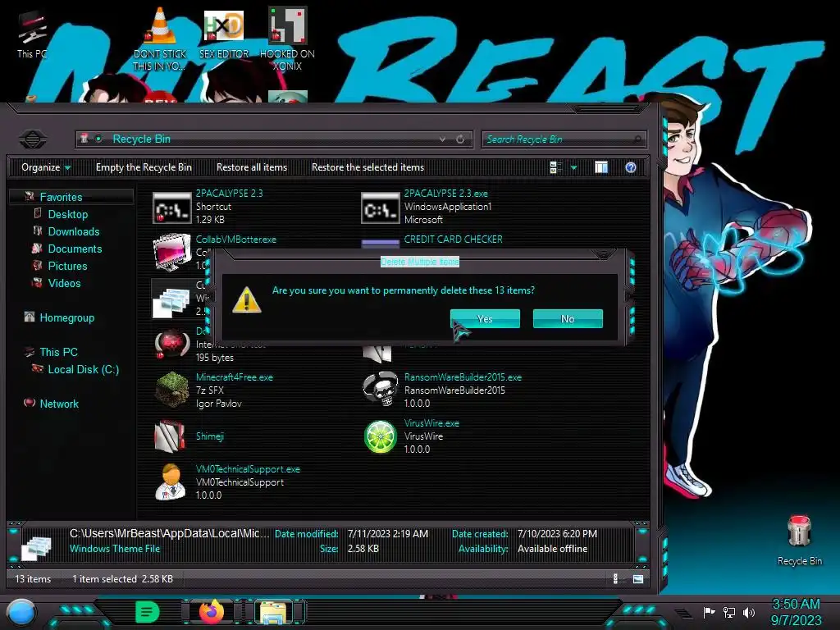Click the Search Recycle Bin field

[x=564, y=139]
